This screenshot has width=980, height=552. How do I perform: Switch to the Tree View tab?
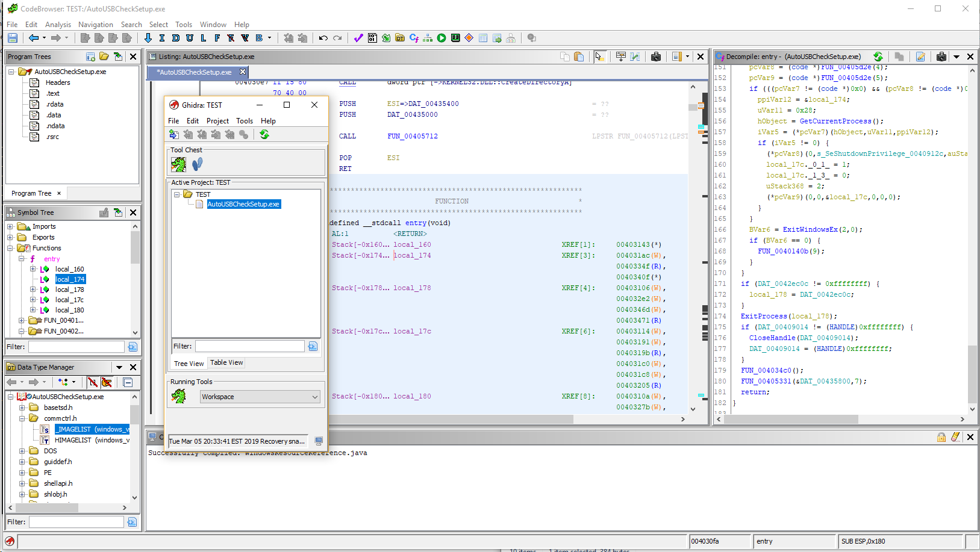(x=189, y=364)
